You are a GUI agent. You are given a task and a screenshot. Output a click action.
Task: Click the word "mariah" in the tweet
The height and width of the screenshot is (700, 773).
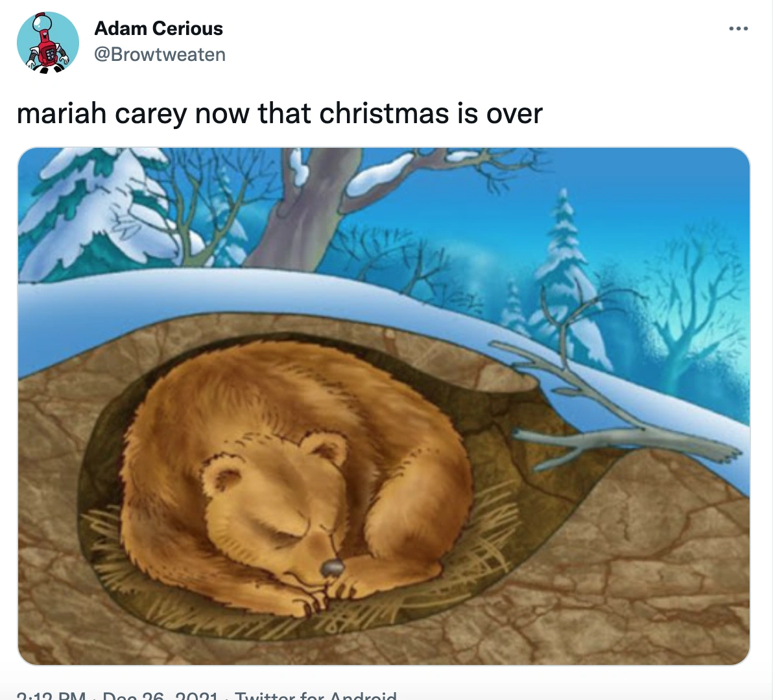coord(62,113)
